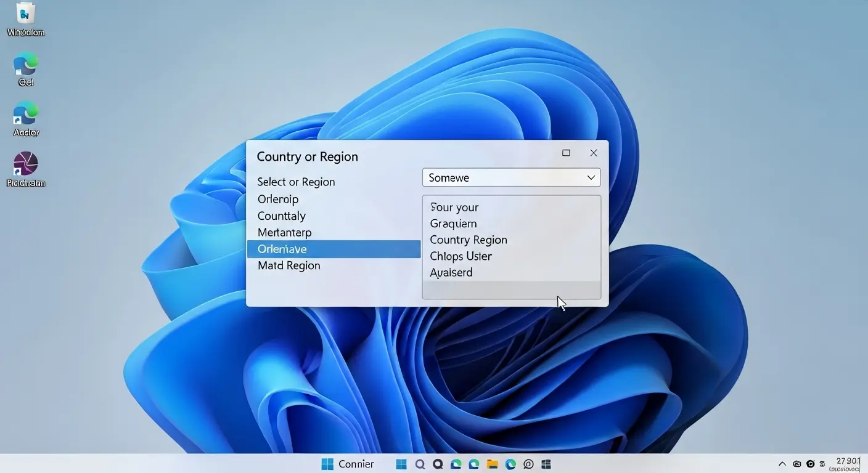The image size is (868, 473).
Task: Open the dark four-tile icon in the taskbar
Action: (546, 464)
